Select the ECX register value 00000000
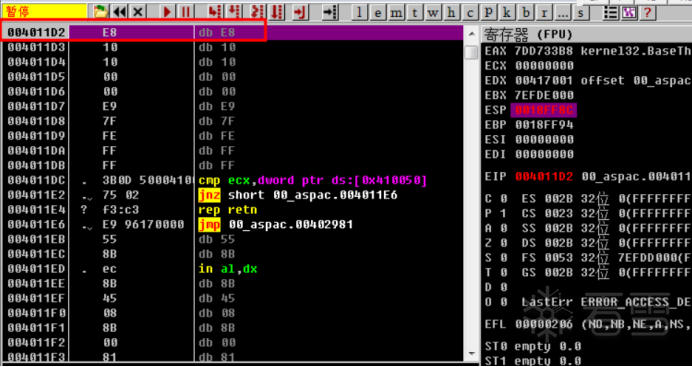 (544, 66)
